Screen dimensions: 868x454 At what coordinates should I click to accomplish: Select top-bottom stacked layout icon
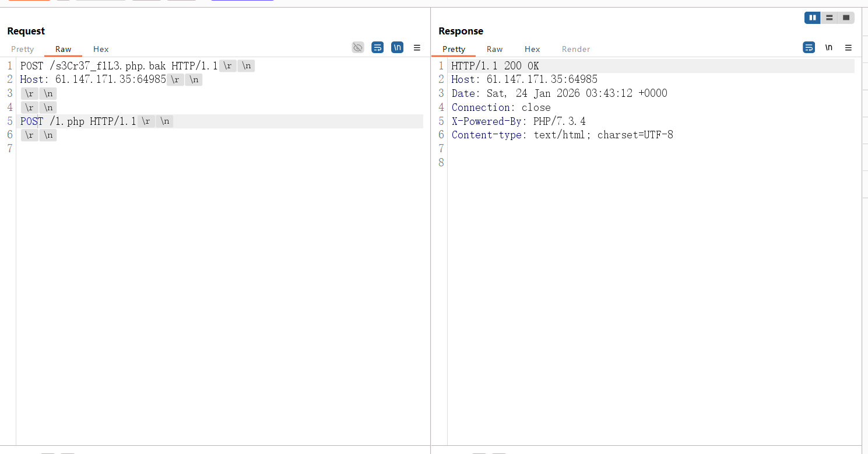[x=829, y=18]
